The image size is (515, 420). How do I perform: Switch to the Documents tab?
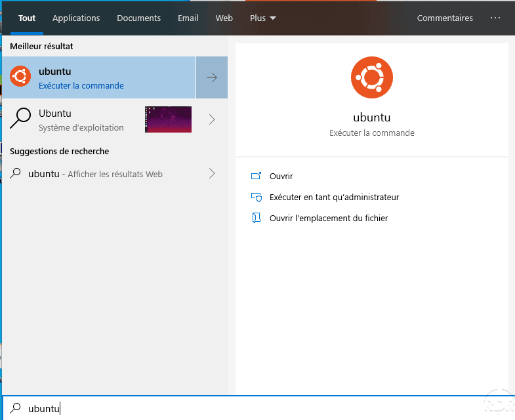click(x=138, y=18)
